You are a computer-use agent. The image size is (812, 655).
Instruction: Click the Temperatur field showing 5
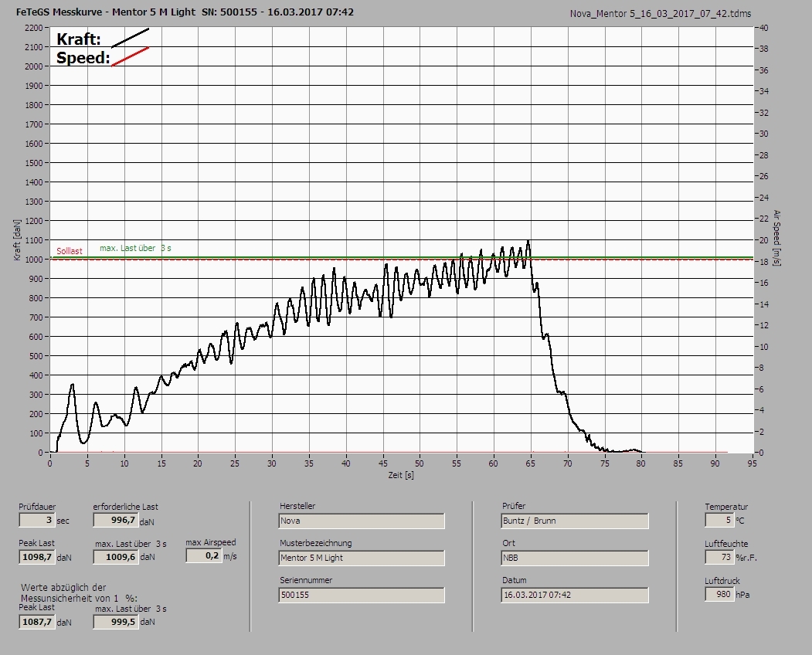[719, 520]
